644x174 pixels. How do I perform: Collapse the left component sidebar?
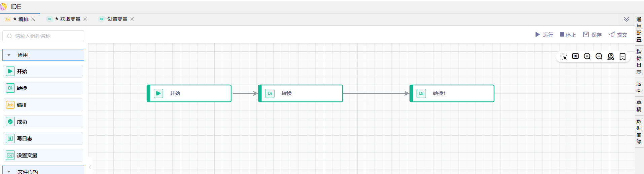click(x=90, y=167)
